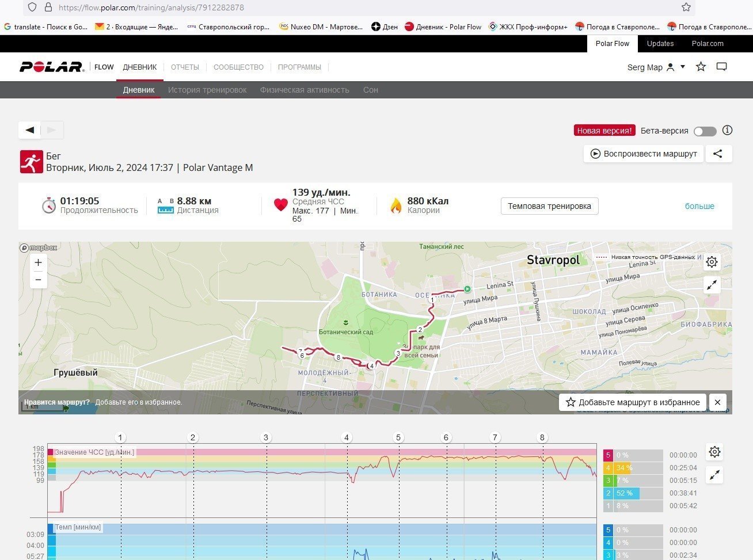
Task: Open the favorites star in the header
Action: point(701,67)
